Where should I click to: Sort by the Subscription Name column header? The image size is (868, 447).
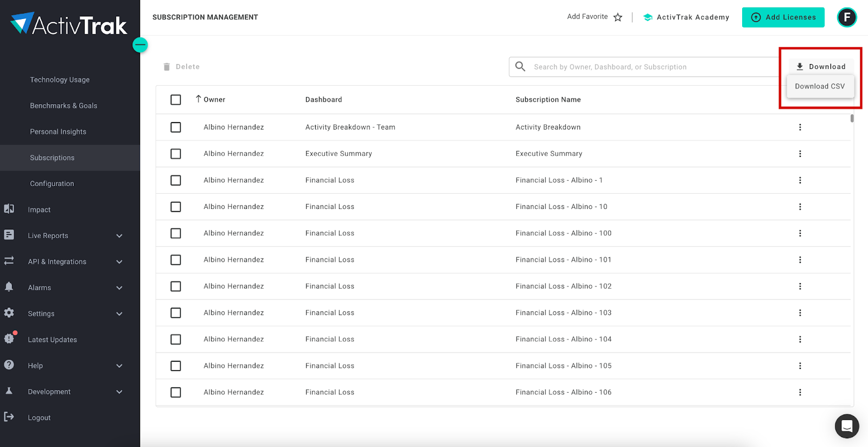[x=548, y=100]
